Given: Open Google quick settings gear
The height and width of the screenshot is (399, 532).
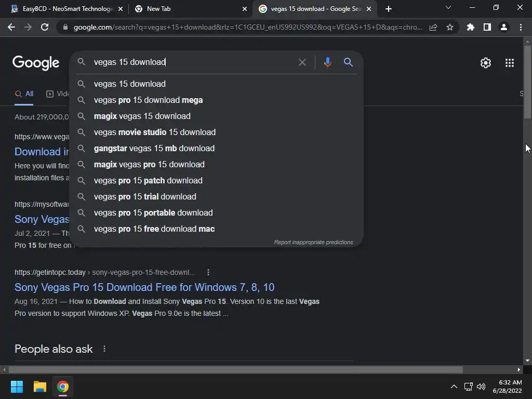Looking at the screenshot, I should (x=486, y=63).
